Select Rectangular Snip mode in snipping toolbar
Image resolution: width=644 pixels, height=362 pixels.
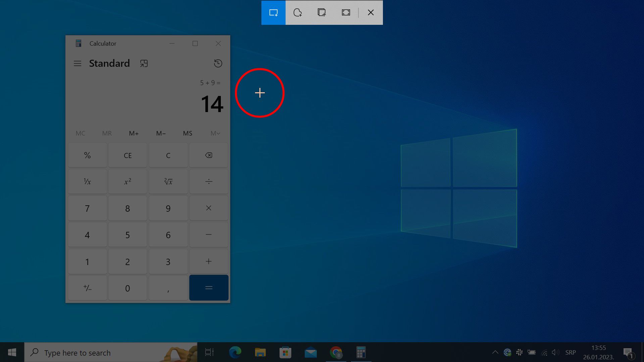tap(274, 13)
